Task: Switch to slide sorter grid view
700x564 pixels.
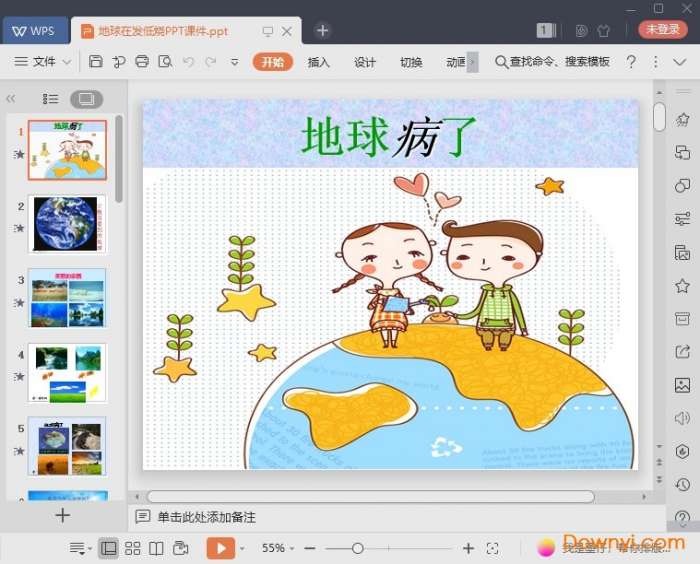Action: [x=132, y=548]
